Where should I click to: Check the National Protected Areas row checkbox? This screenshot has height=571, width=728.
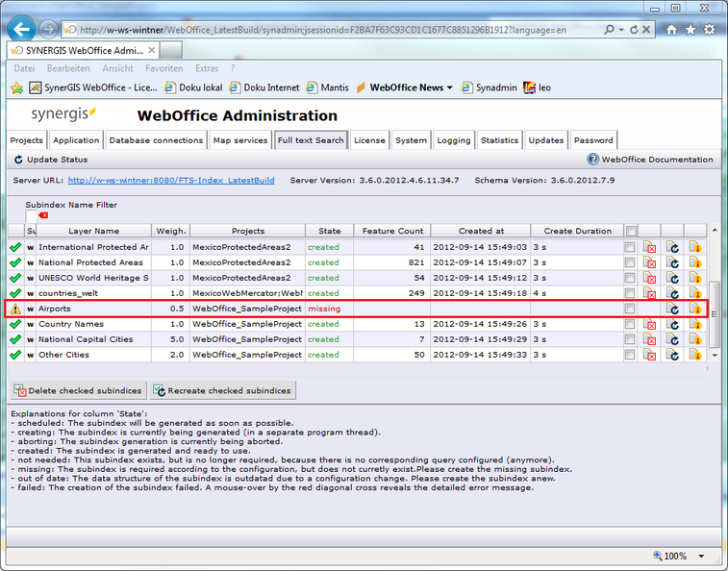[630, 262]
